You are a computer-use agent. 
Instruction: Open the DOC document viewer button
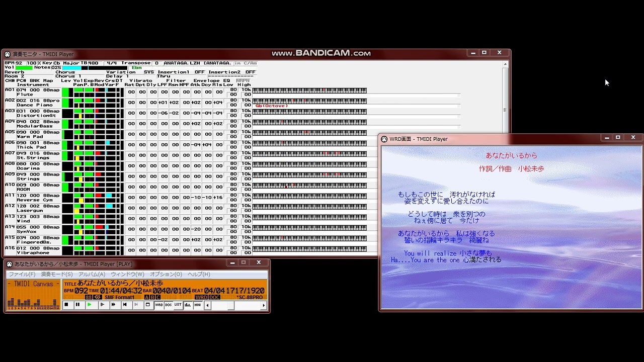(169, 305)
